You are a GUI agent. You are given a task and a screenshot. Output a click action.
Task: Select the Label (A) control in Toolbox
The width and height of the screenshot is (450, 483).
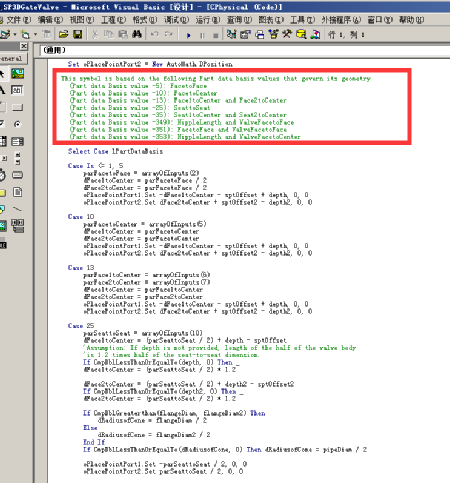coord(3,90)
